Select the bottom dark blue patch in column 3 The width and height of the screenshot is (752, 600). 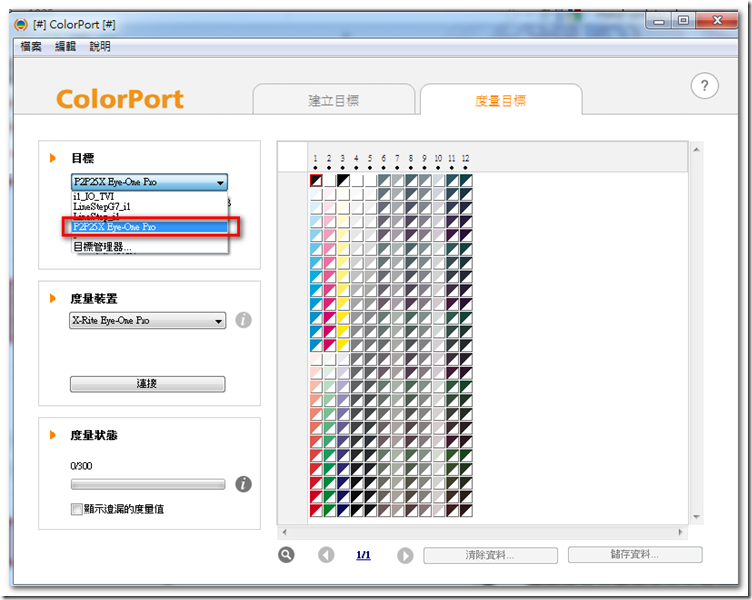tap(343, 510)
